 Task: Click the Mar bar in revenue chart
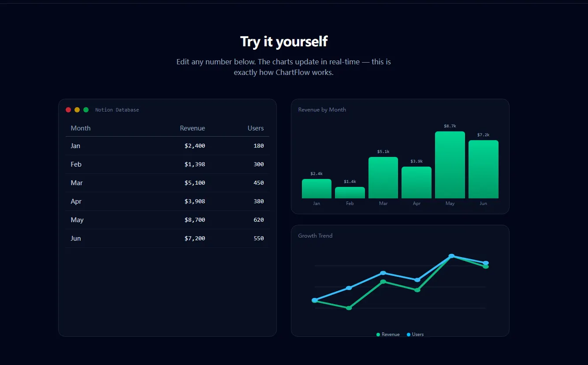383,178
